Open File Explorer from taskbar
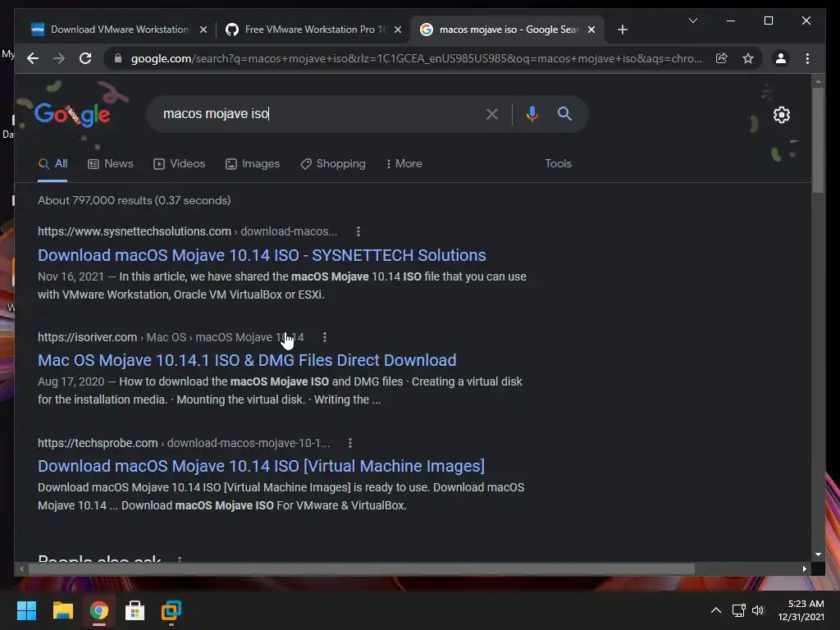 tap(62, 610)
